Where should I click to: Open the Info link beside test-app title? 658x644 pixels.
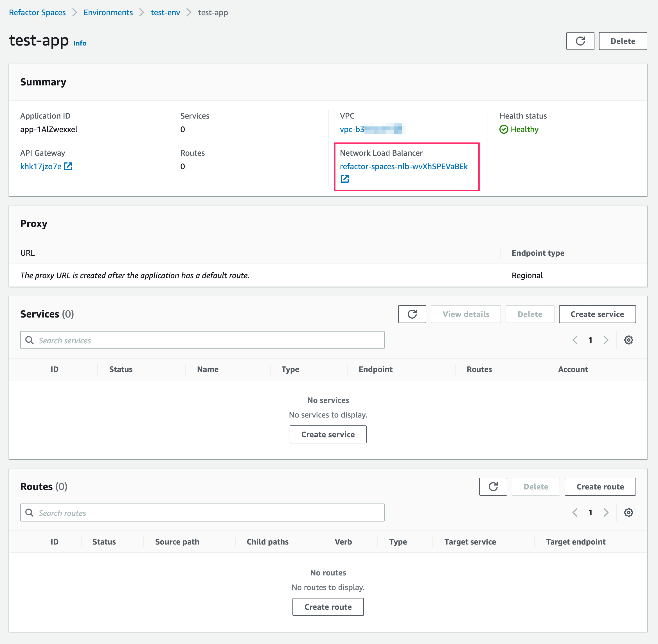[80, 43]
